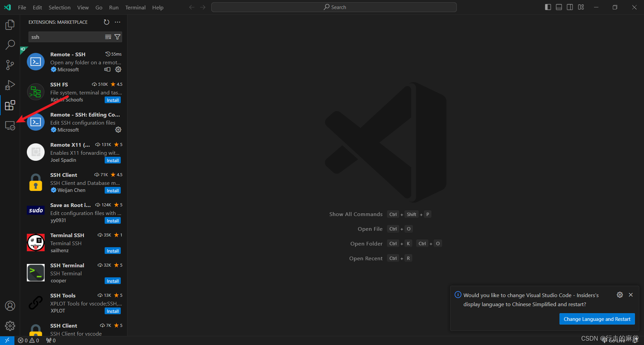The height and width of the screenshot is (345, 644).
Task: Open problems errors and warnings indicator
Action: click(29, 340)
